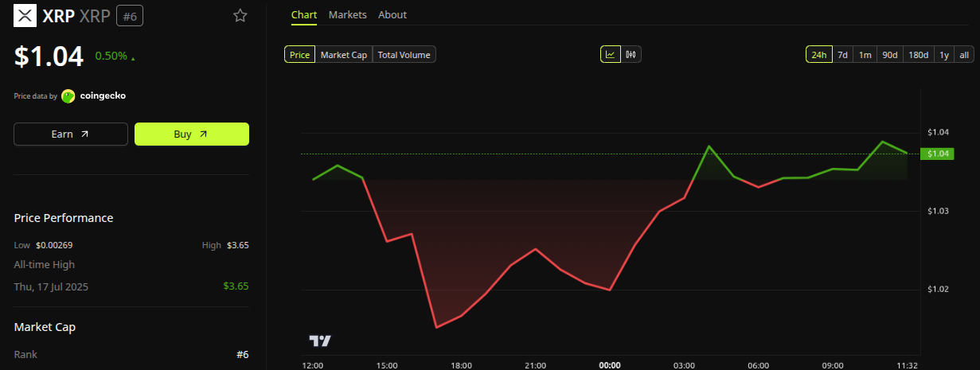The height and width of the screenshot is (370, 980).
Task: Click the 00:00 time axis label
Action: [x=610, y=365]
